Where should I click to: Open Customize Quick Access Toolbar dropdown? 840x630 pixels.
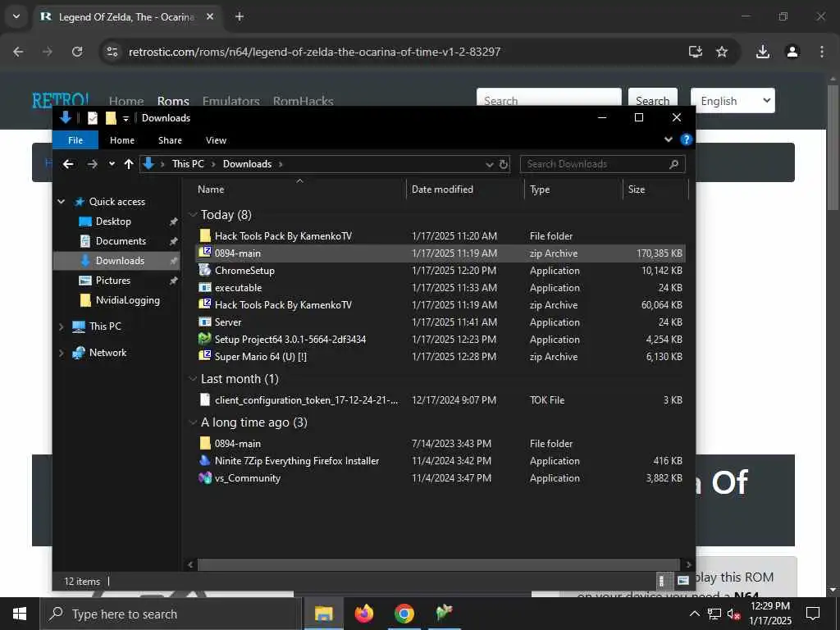click(126, 118)
